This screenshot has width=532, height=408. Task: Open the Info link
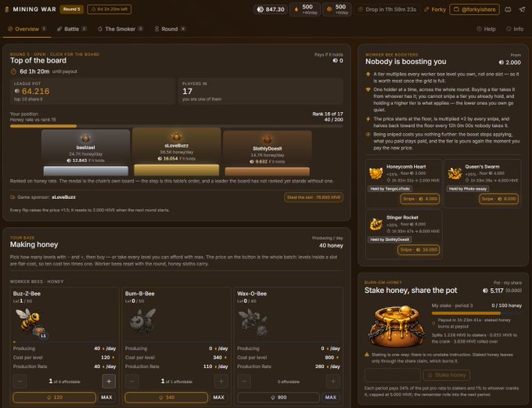pyautogui.click(x=515, y=29)
